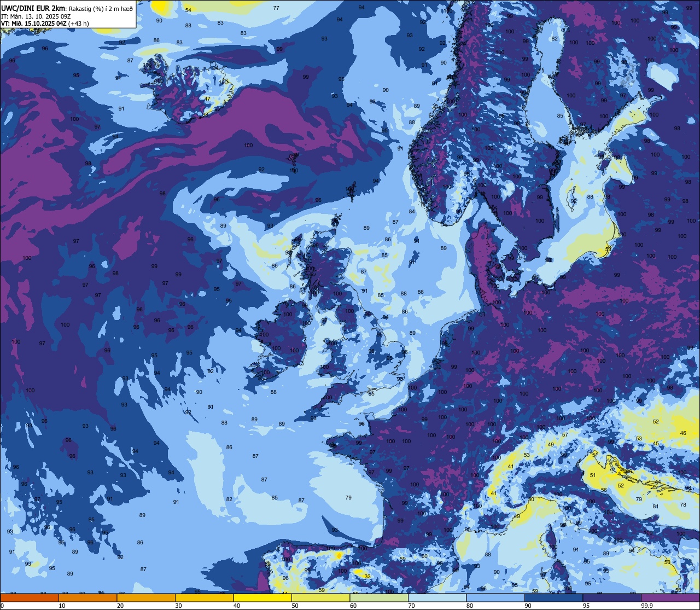Click the '46' value in the yellow area at right
This screenshot has width=700, height=610.
click(x=683, y=433)
